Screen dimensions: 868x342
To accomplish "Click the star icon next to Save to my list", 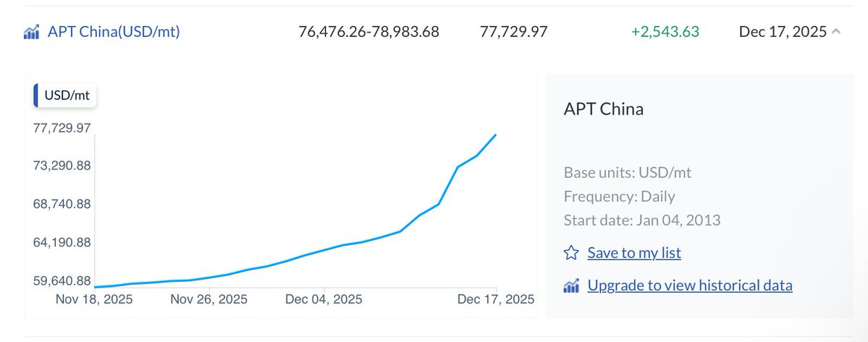I will coord(571,253).
